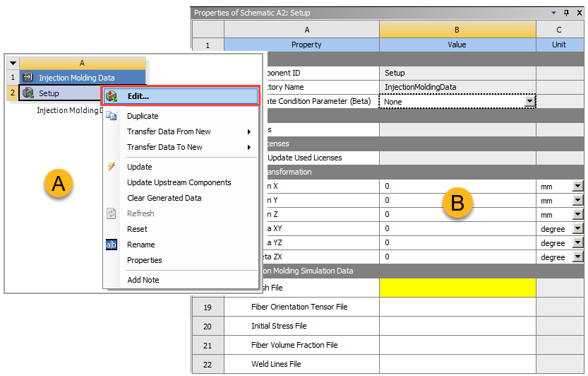Edit the Y row value 0
This screenshot has width=588, height=376.
457,201
